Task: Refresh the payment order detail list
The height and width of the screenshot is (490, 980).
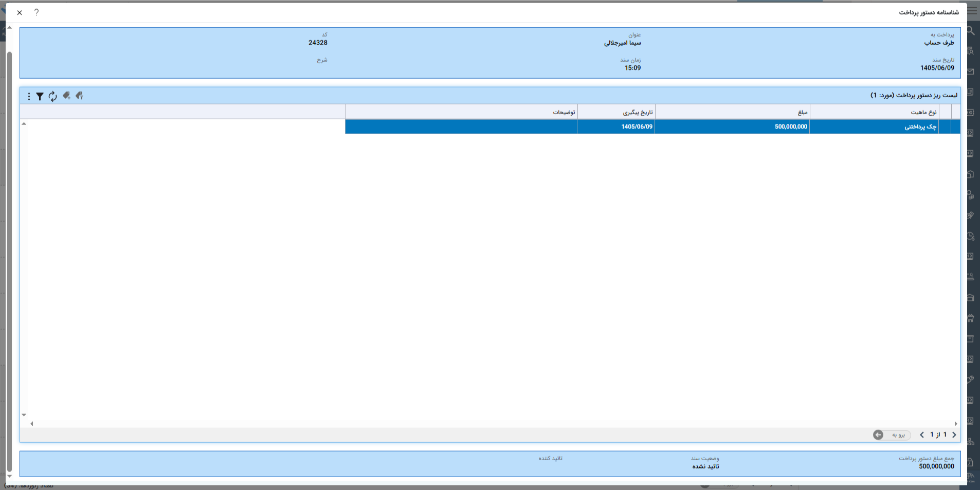Action: click(52, 96)
